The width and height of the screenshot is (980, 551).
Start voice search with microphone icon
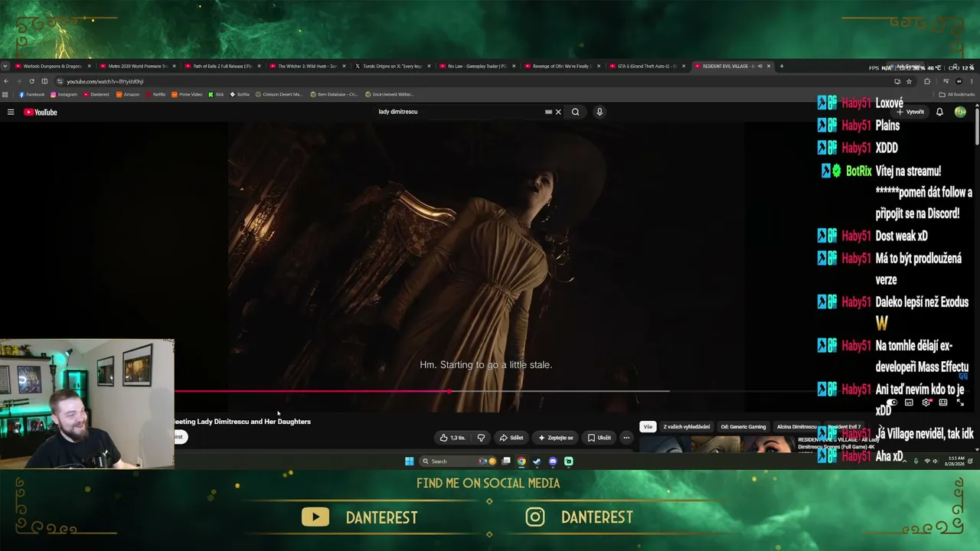599,112
